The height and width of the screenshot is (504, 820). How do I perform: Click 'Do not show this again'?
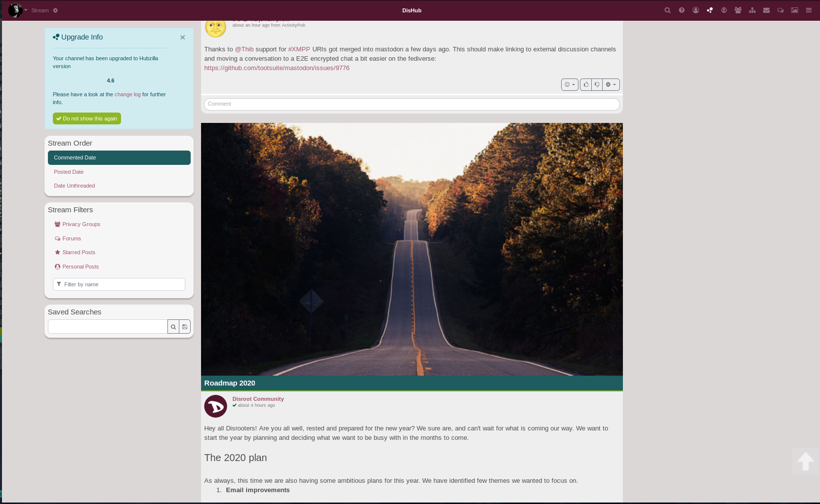(x=87, y=118)
